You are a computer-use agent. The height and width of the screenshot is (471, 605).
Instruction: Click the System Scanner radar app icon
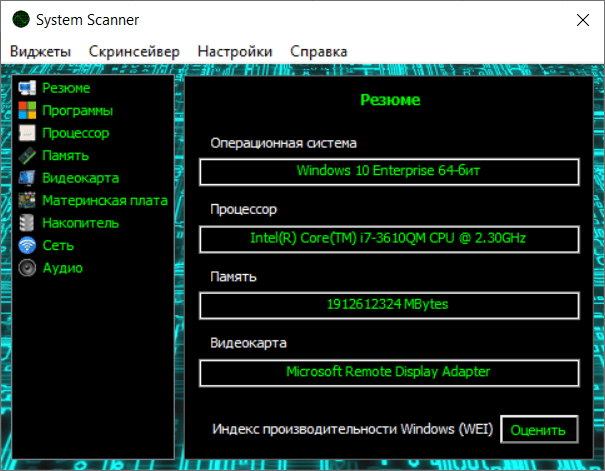tap(20, 19)
